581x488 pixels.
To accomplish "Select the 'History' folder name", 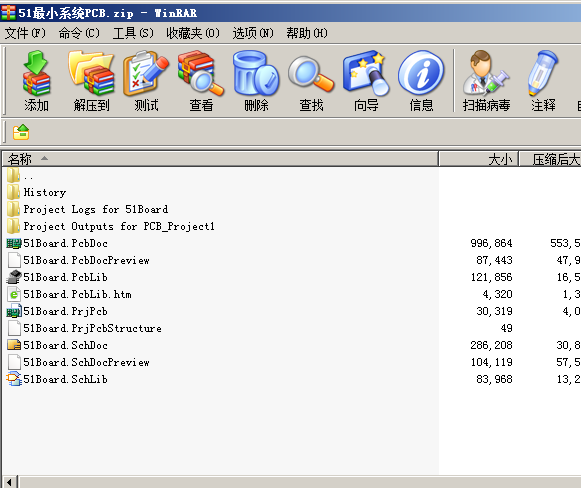I will (x=45, y=192).
